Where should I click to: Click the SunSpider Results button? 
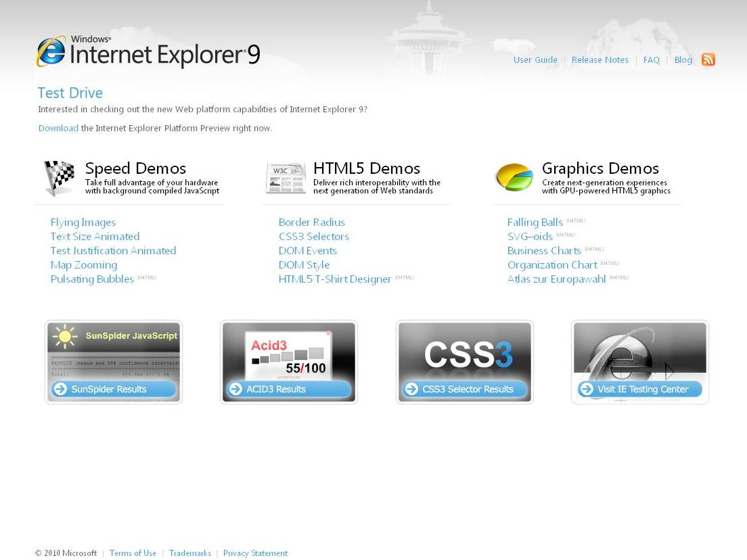tap(114, 389)
